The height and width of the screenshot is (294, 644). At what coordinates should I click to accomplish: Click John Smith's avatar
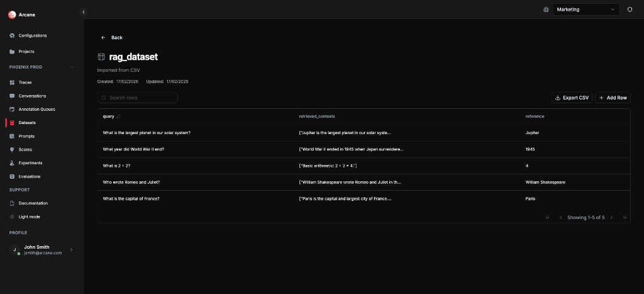click(x=14, y=249)
